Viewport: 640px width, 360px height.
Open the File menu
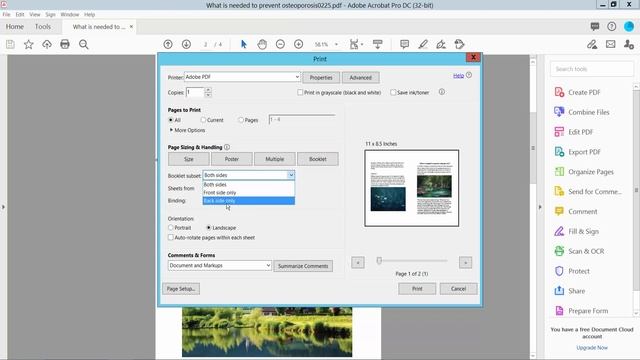[7, 14]
